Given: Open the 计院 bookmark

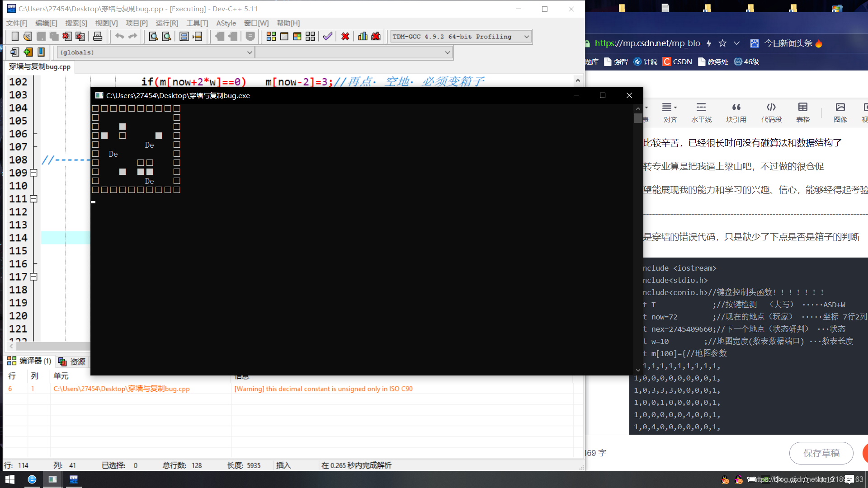Looking at the screenshot, I should [645, 61].
